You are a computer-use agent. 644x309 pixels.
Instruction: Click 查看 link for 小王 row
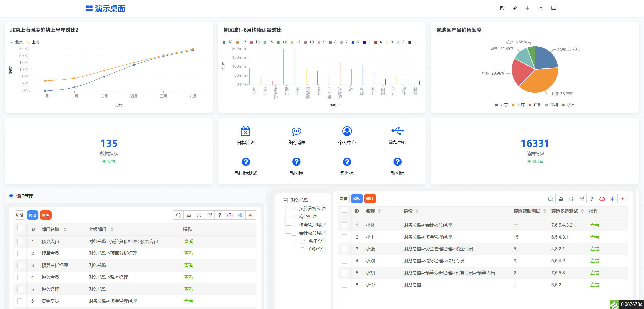click(594, 237)
